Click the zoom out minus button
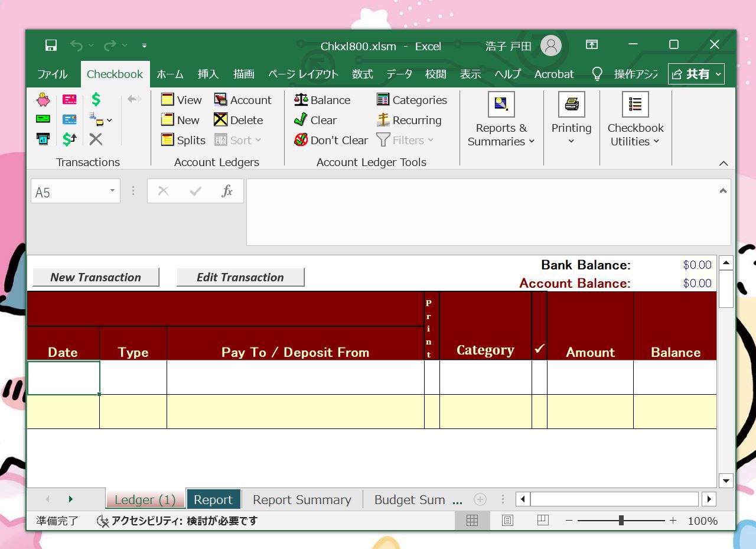This screenshot has height=549, width=756. coord(569,520)
